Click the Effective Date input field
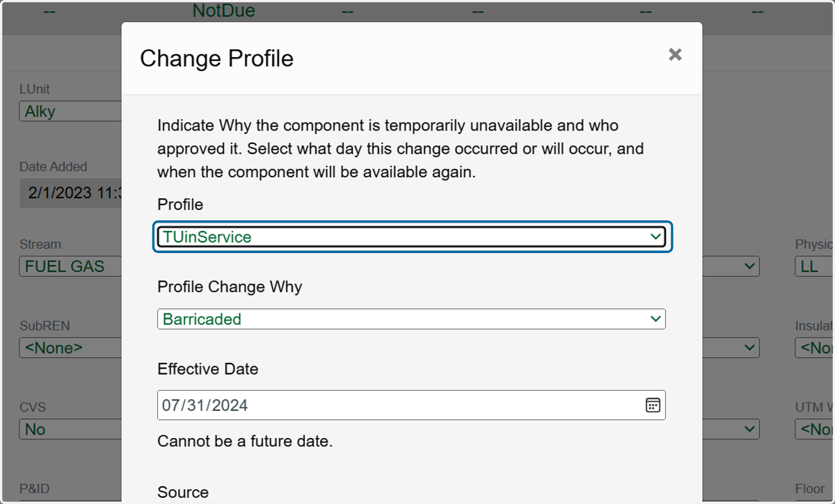This screenshot has height=504, width=835. point(411,405)
